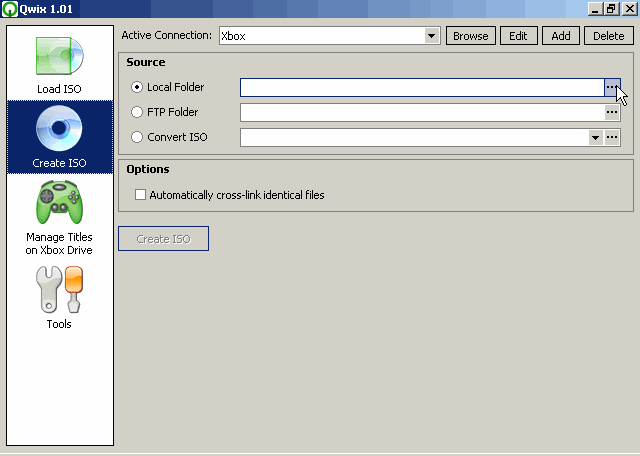This screenshot has height=456, width=640.
Task: Open the Tools section
Action: [60, 298]
